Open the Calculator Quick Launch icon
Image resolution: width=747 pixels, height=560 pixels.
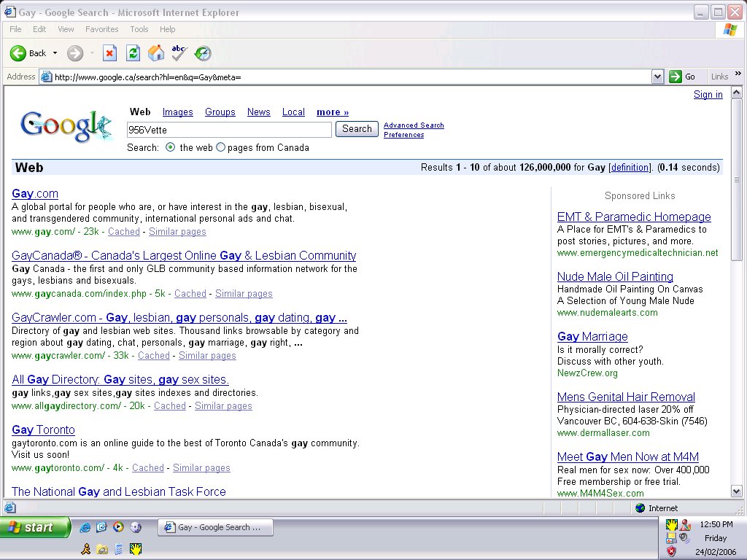pos(119,550)
